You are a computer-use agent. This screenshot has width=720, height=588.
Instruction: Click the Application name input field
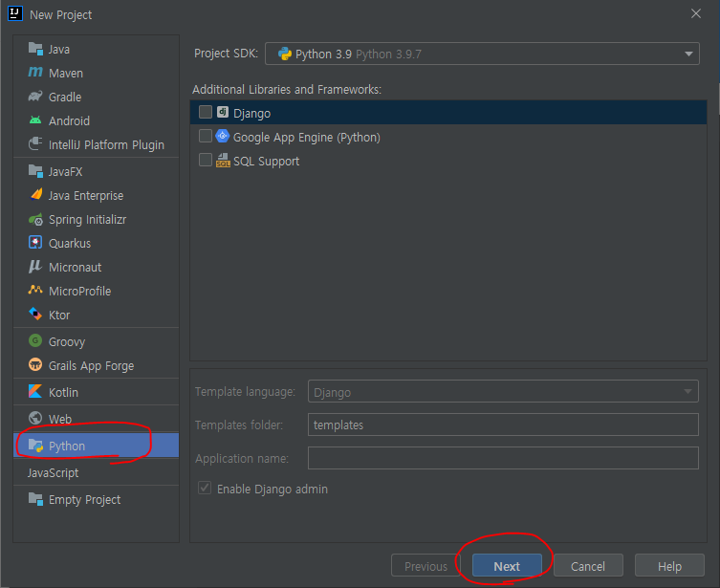503,458
